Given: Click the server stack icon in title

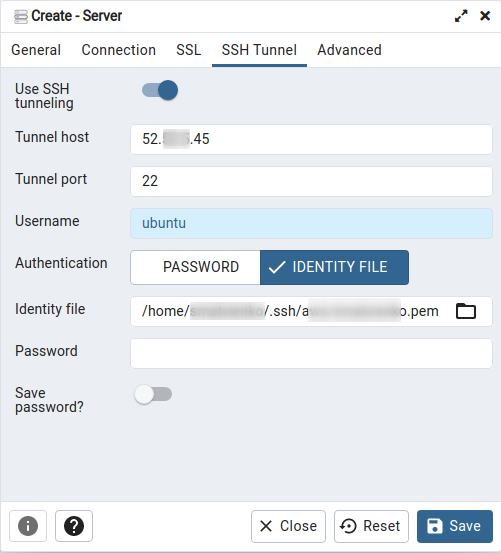Looking at the screenshot, I should tap(20, 17).
